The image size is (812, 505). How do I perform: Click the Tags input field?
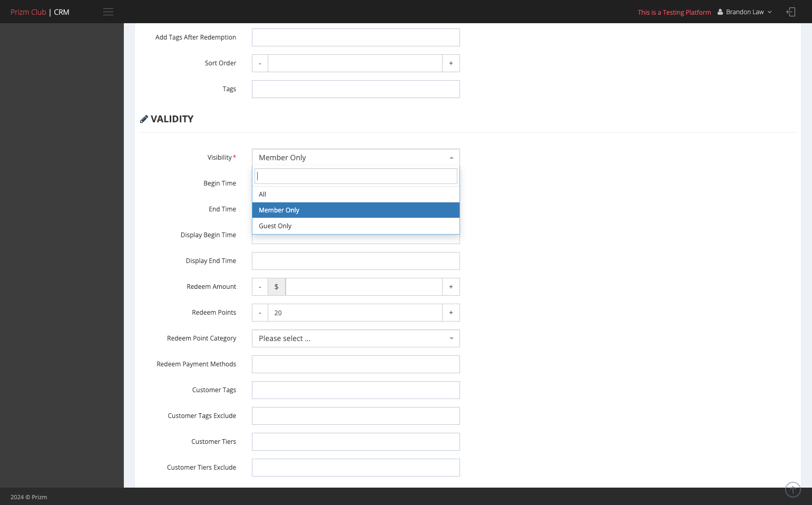coord(356,89)
